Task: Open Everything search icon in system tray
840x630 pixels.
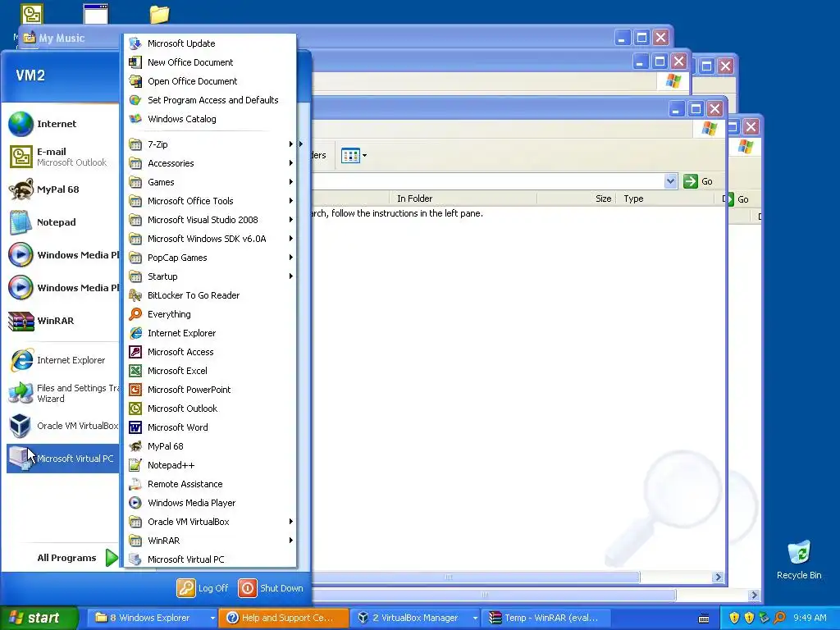Action: tap(779, 618)
